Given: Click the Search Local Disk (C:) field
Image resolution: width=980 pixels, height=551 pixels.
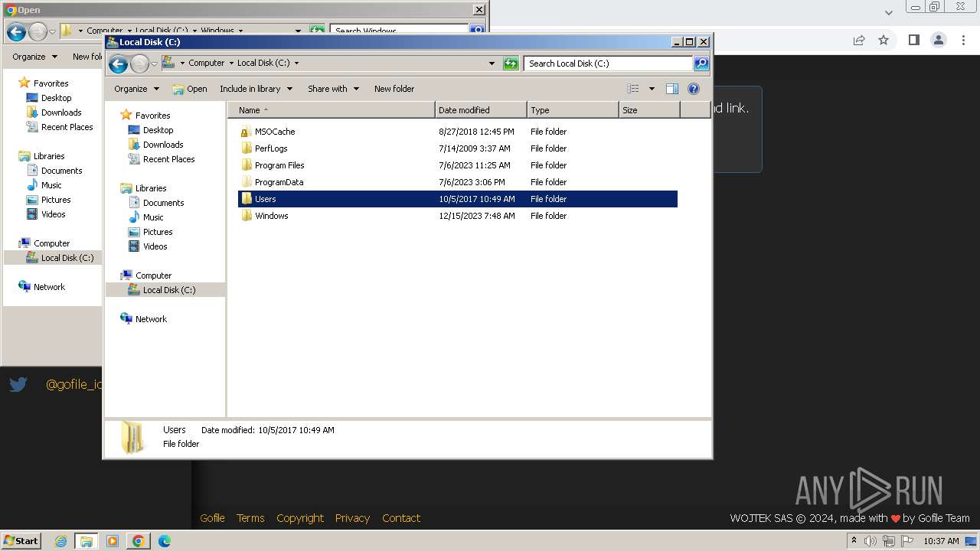Looking at the screenshot, I should 609,64.
